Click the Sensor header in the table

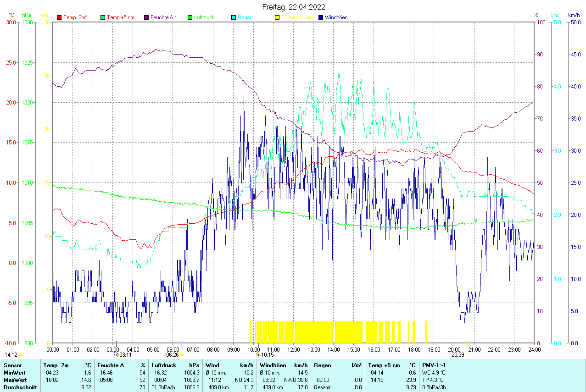(13, 365)
